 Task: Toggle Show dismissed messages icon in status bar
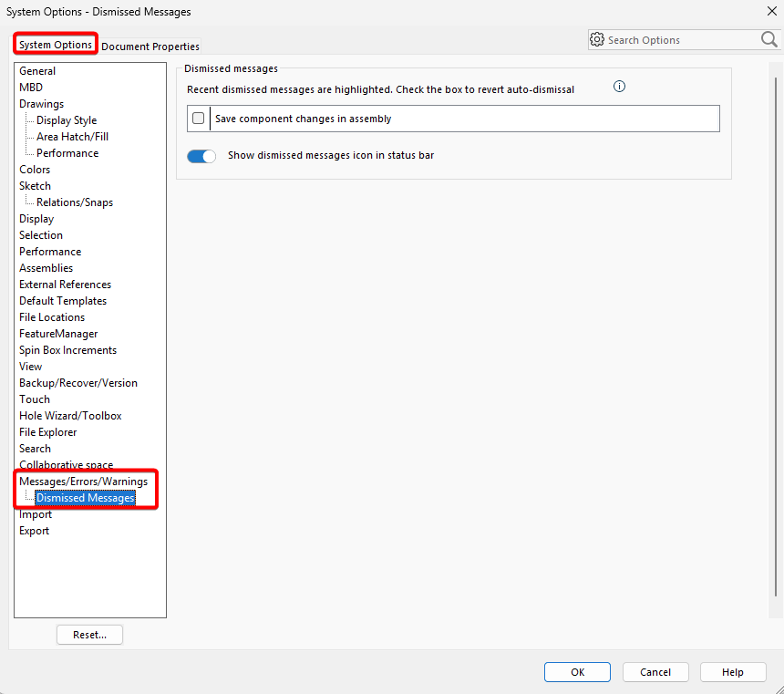click(201, 156)
